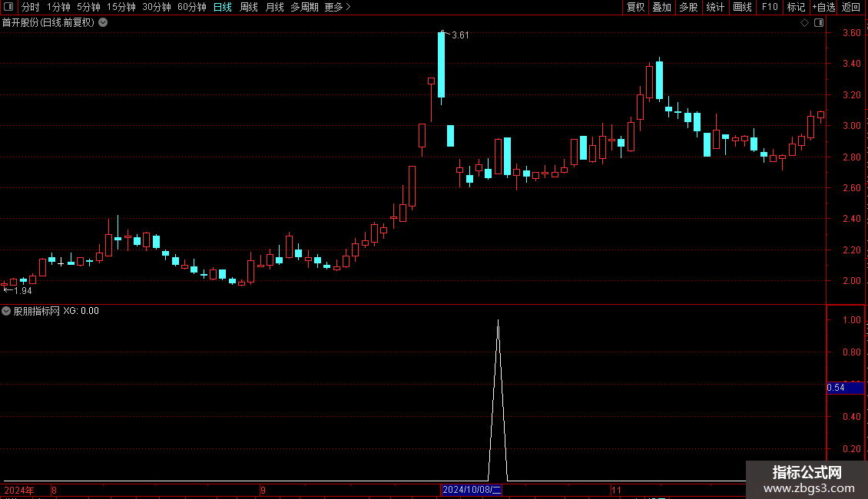The image size is (868, 499).
Task: Open F10 company information
Action: click(770, 7)
